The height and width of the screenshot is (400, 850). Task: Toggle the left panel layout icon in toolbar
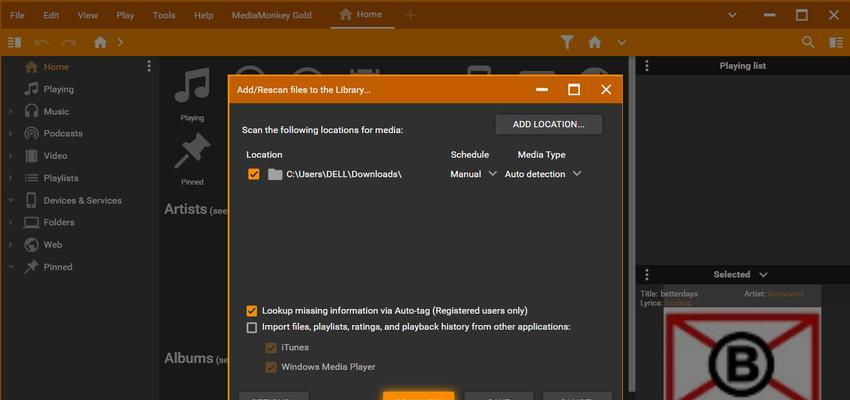[x=15, y=42]
